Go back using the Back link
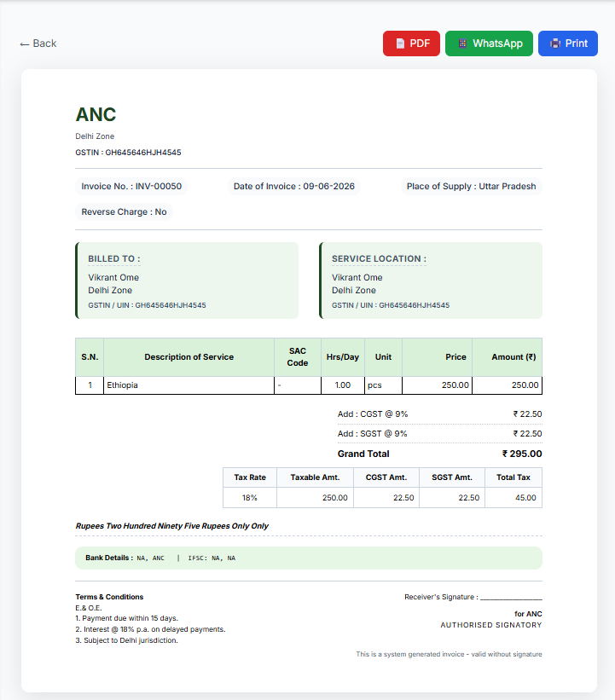Screen dimensions: 615x700 pyautogui.click(x=38, y=43)
